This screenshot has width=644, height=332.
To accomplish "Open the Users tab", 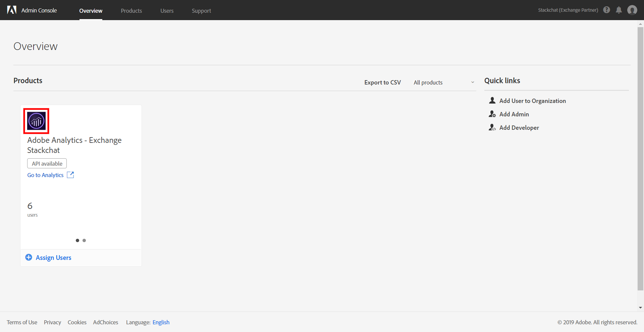I will tap(167, 11).
